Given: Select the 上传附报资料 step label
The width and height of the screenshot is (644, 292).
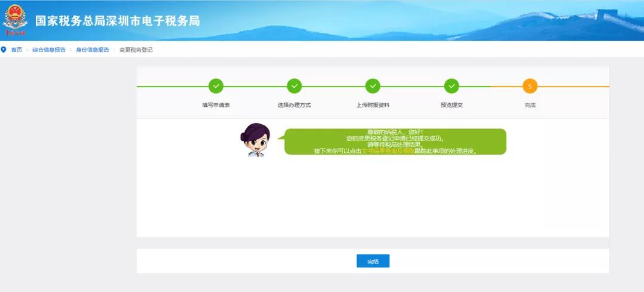Looking at the screenshot, I should click(x=373, y=105).
